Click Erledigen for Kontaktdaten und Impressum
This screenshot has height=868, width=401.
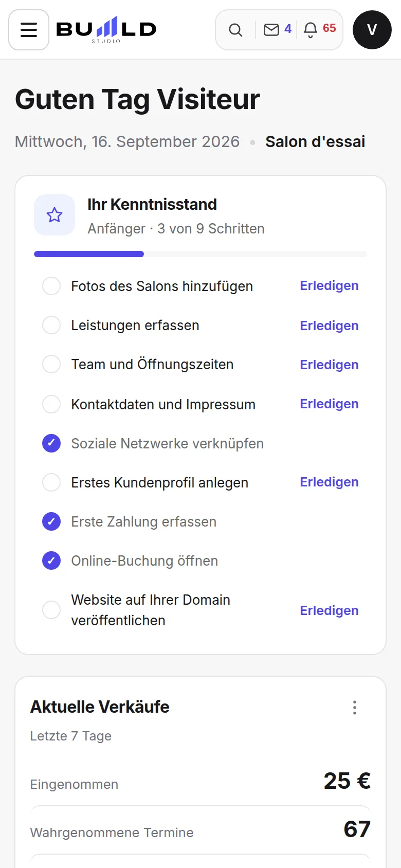coord(329,404)
